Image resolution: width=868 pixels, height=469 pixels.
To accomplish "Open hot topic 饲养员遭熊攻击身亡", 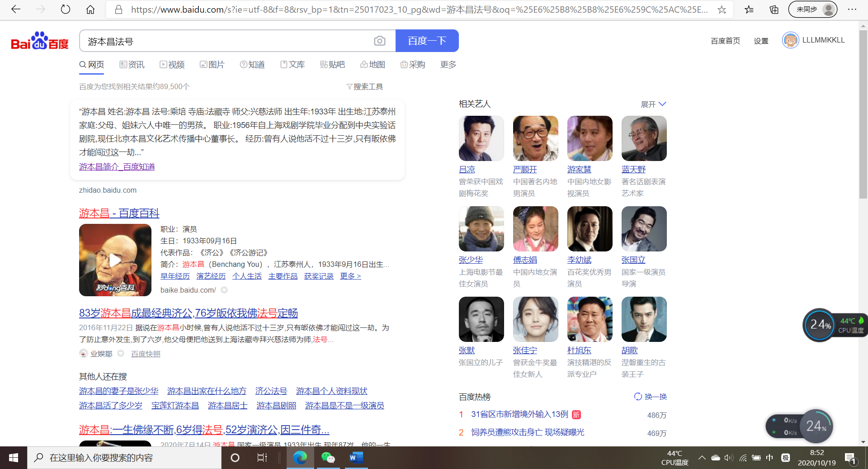I will click(528, 432).
